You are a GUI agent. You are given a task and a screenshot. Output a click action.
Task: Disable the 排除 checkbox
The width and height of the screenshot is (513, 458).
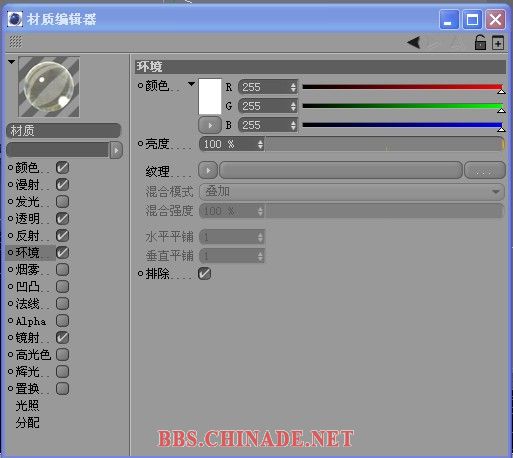coord(204,274)
